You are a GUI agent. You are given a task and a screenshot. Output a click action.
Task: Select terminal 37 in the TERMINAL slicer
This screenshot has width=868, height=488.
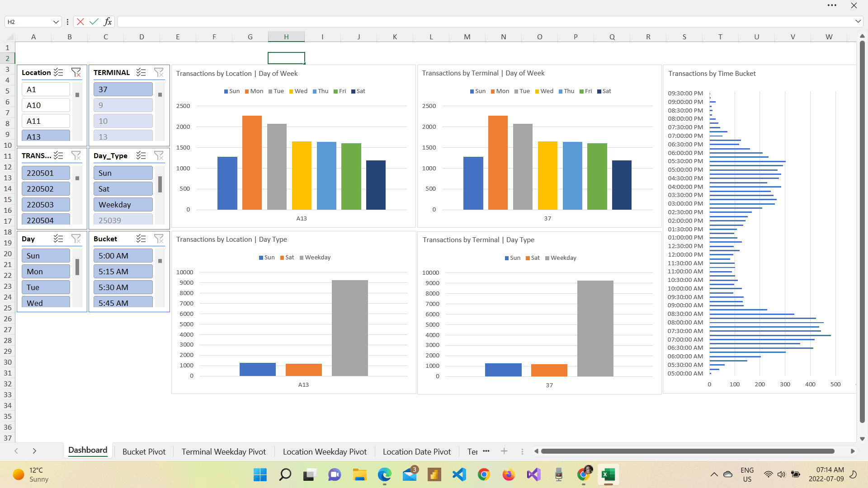(123, 89)
